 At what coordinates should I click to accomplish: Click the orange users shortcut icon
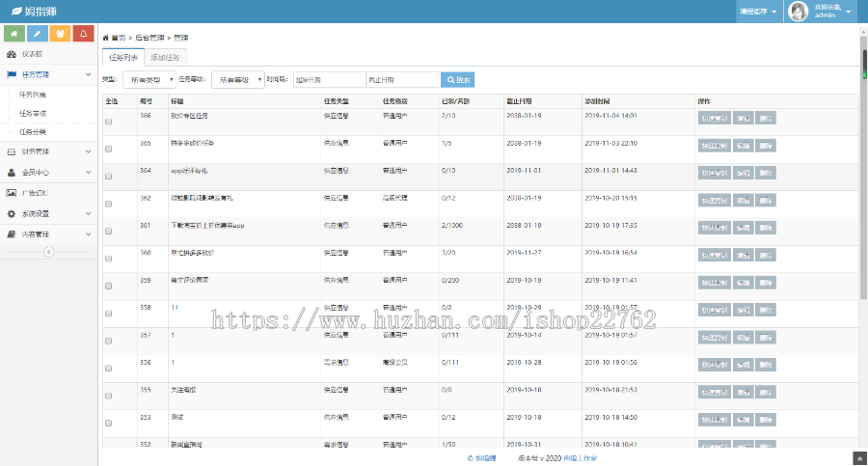click(x=60, y=34)
